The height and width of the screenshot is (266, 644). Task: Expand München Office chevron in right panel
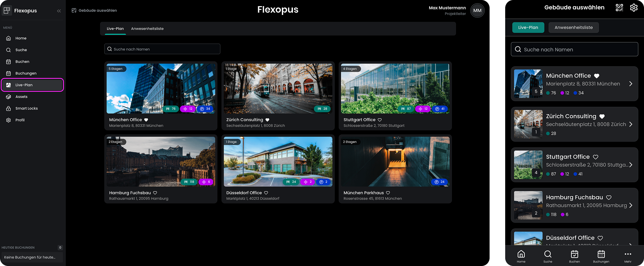[631, 84]
